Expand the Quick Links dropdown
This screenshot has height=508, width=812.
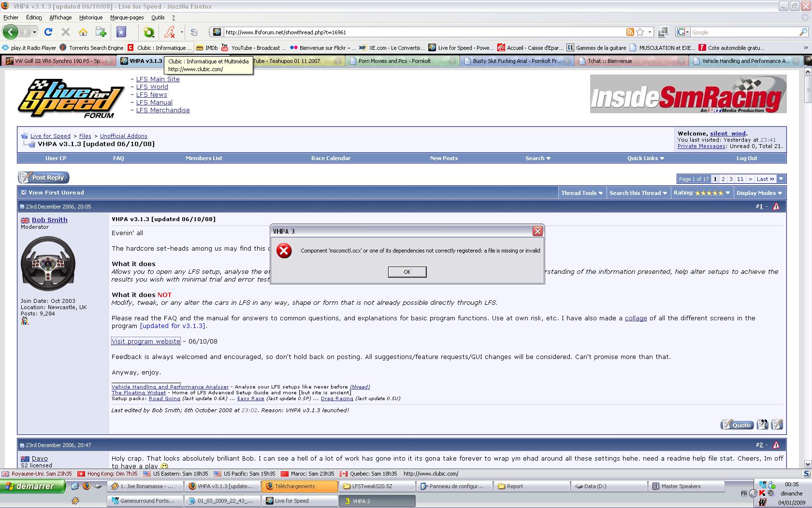pos(646,158)
